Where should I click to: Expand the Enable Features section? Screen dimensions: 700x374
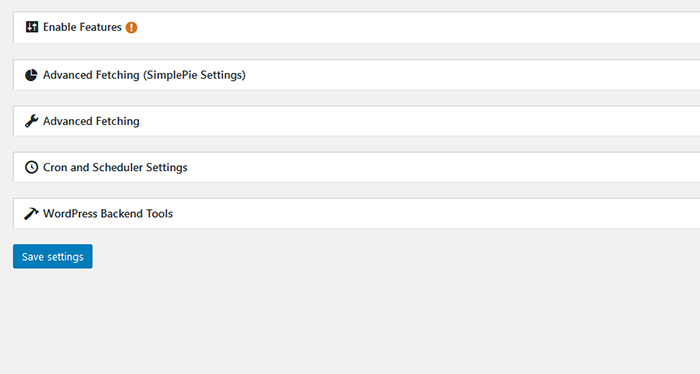click(357, 27)
